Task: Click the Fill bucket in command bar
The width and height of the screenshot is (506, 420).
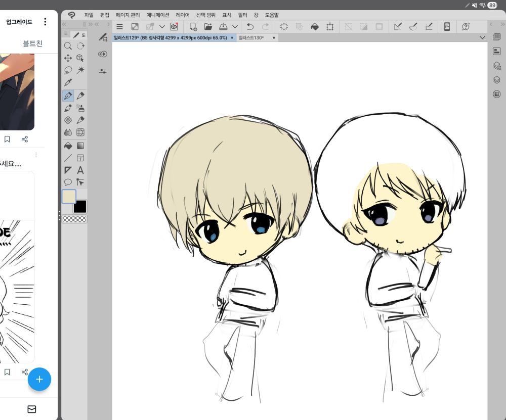Action: point(315,27)
